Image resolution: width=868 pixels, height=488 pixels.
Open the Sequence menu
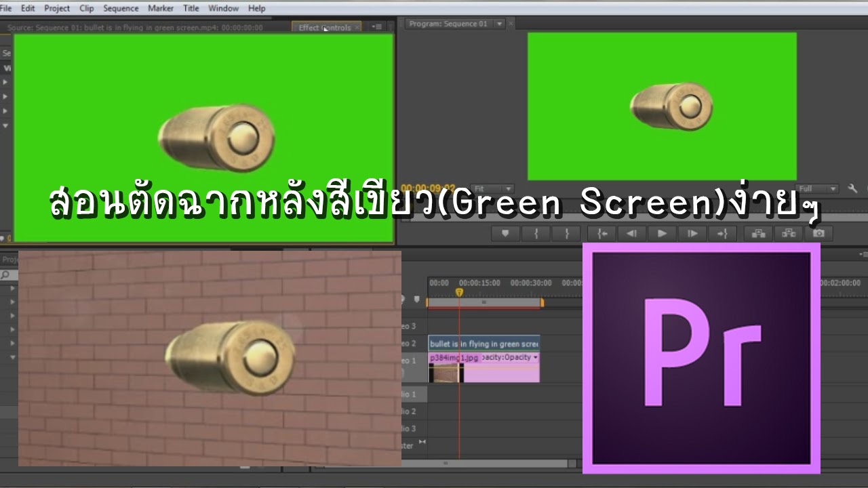click(121, 8)
